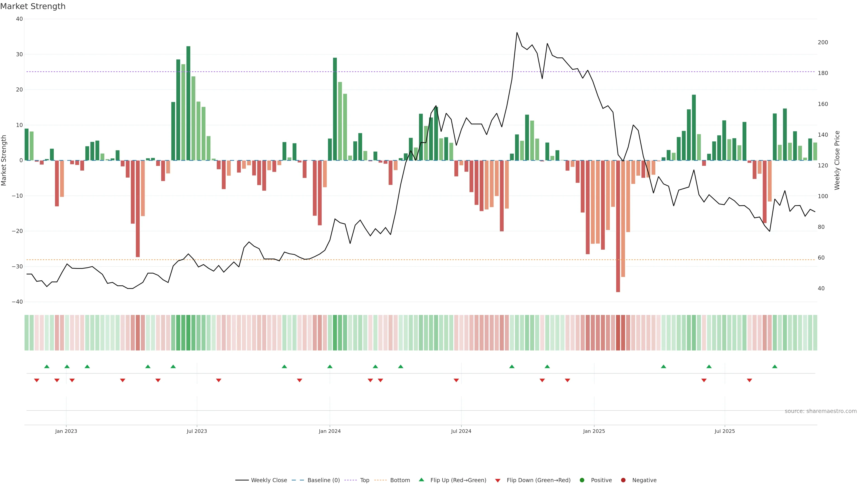The height and width of the screenshot is (488, 868).
Task: Click the Weekly Close Price axis title
Action: pos(837,160)
